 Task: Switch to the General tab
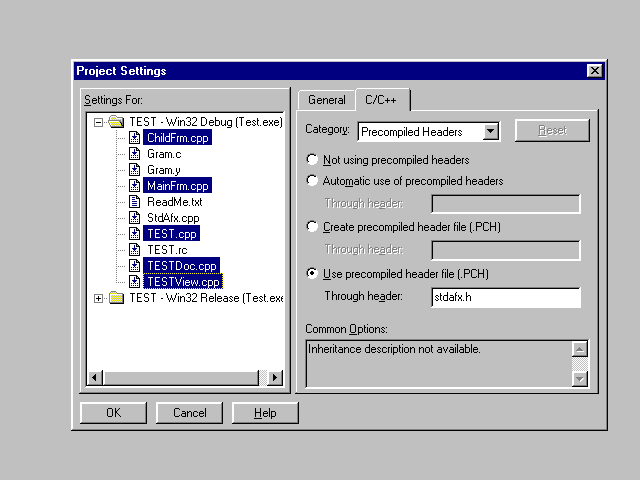click(326, 100)
